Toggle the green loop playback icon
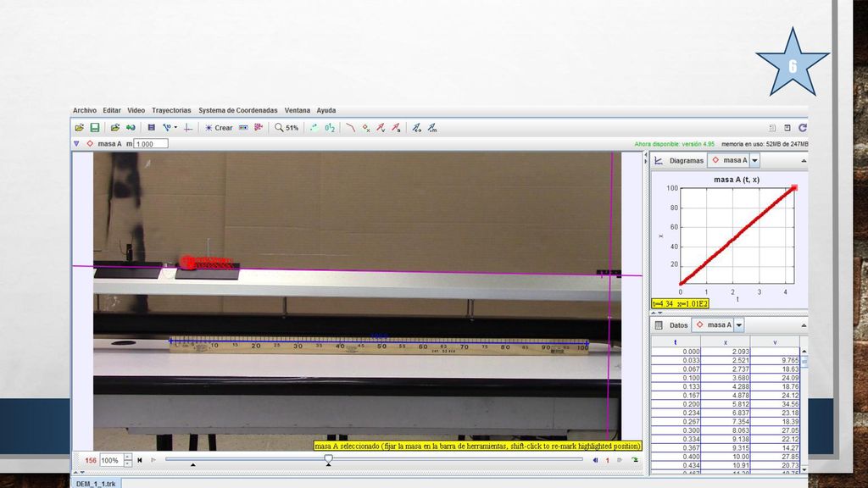 [x=635, y=460]
